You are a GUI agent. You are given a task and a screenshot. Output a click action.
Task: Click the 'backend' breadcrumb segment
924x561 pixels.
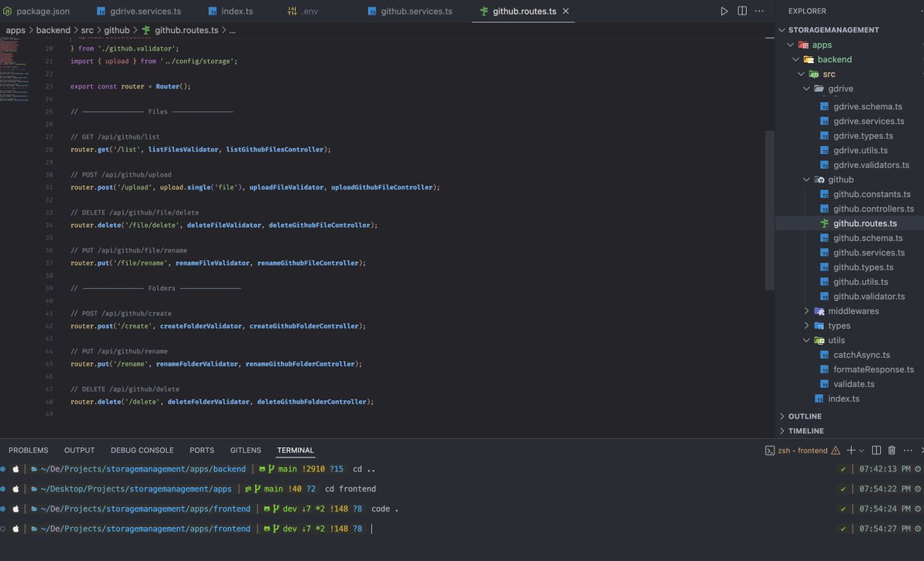tap(53, 30)
